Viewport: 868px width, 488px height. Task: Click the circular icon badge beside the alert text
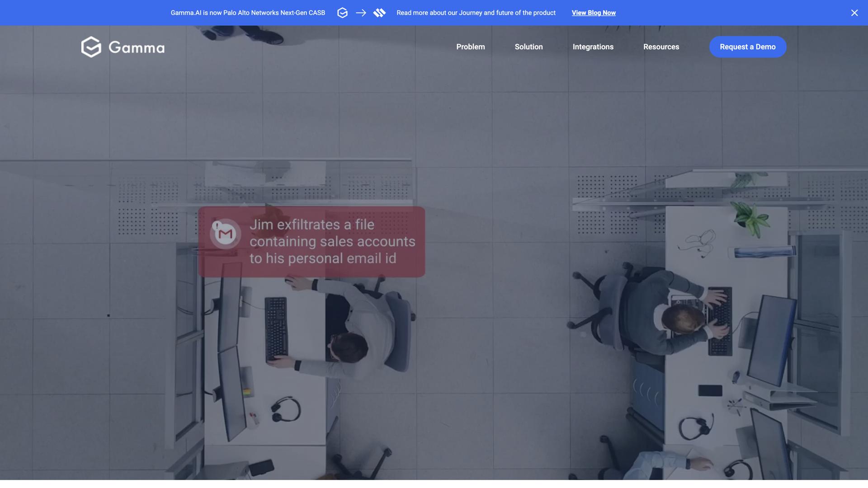pyautogui.click(x=226, y=234)
